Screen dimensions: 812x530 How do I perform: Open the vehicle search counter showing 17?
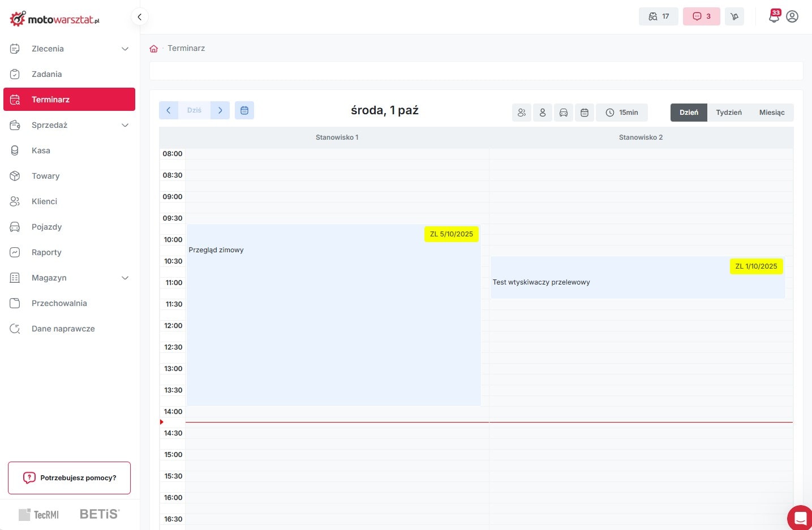(x=658, y=16)
